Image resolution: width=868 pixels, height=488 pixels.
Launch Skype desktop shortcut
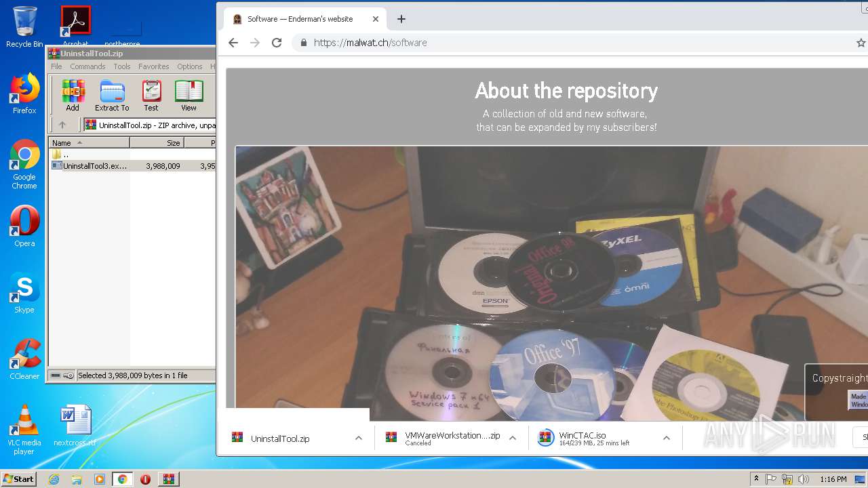24,293
